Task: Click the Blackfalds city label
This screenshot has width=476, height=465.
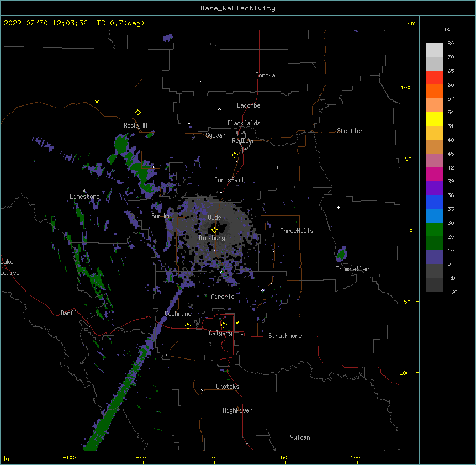Action: point(244,123)
